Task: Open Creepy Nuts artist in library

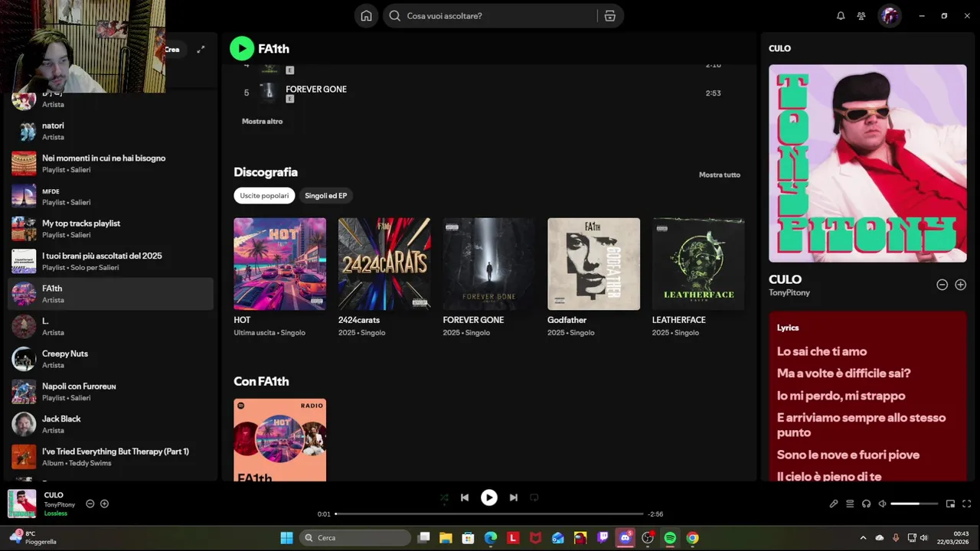Action: pos(110,359)
